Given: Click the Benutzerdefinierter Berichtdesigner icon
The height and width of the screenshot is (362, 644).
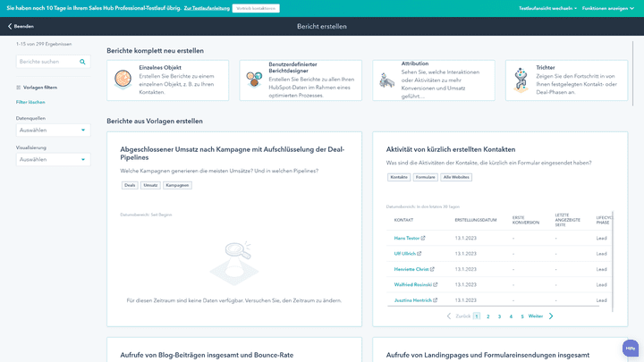Looking at the screenshot, I should [x=252, y=81].
